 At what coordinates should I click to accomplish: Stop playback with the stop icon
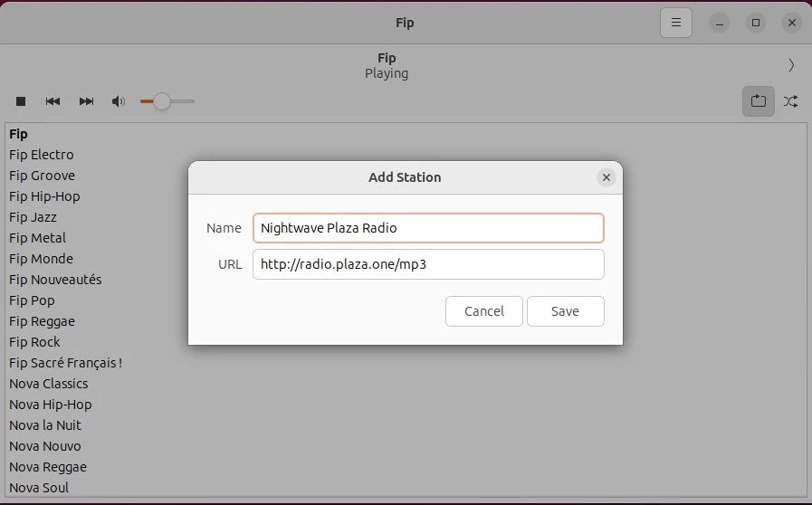pos(21,101)
